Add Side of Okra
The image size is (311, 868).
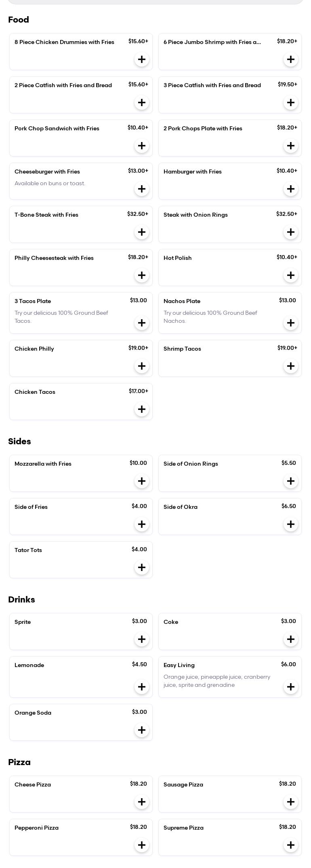290,524
